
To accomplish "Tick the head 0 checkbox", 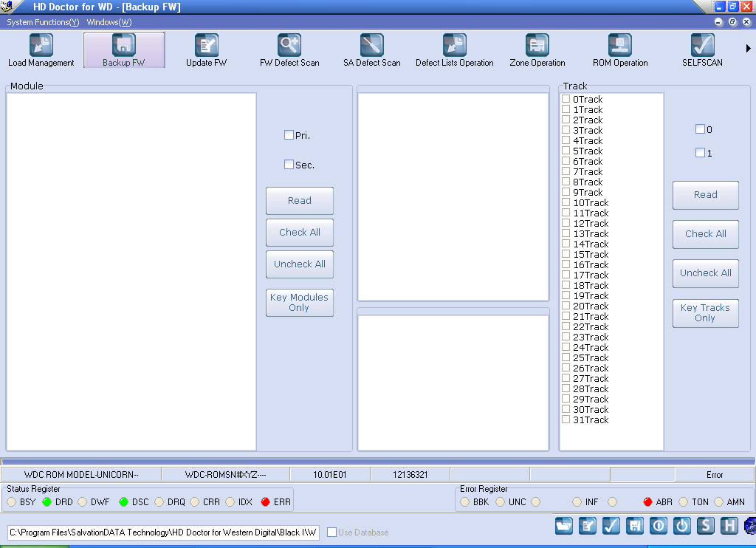I will tap(700, 129).
